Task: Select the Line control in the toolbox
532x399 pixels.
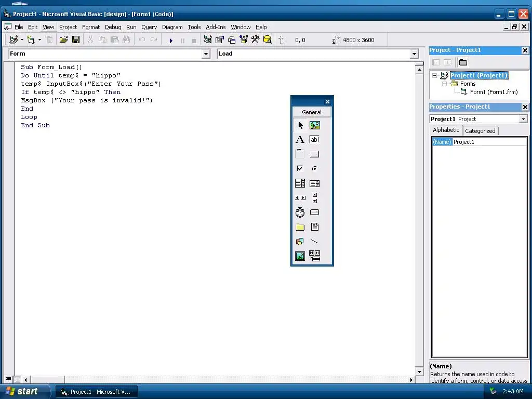Action: (314, 242)
